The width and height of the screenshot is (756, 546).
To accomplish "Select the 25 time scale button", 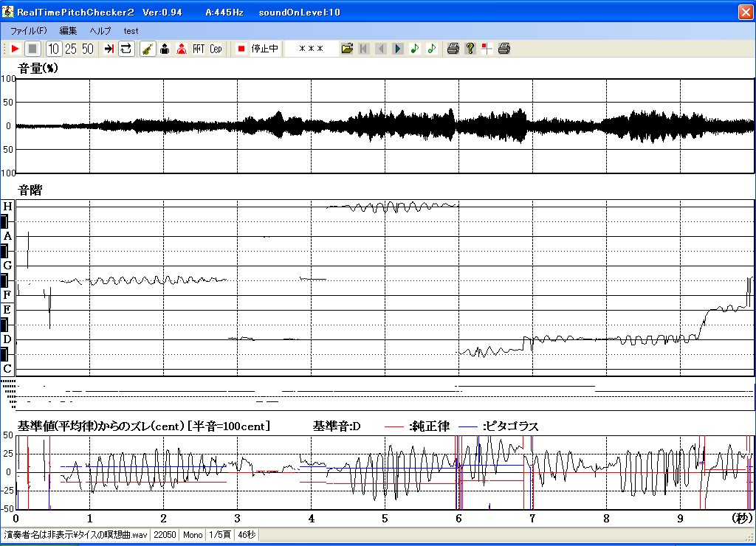I will pos(71,49).
